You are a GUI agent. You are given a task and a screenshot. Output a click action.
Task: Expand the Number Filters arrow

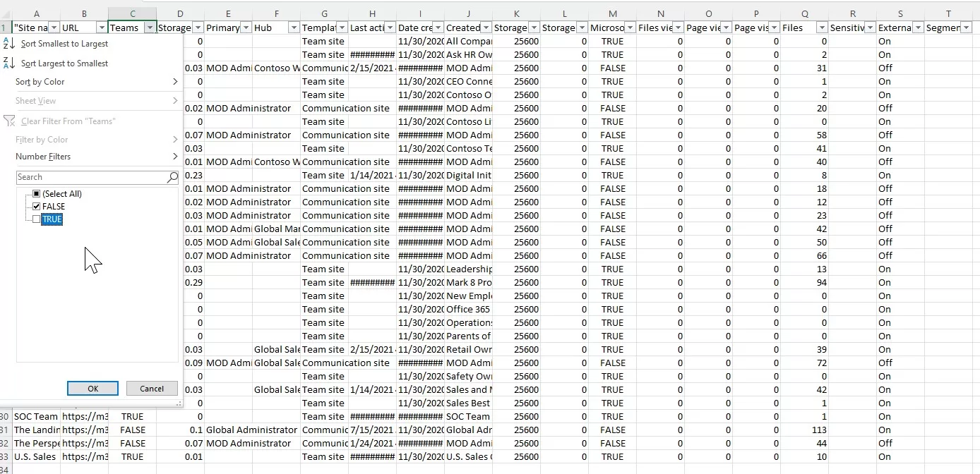click(175, 157)
